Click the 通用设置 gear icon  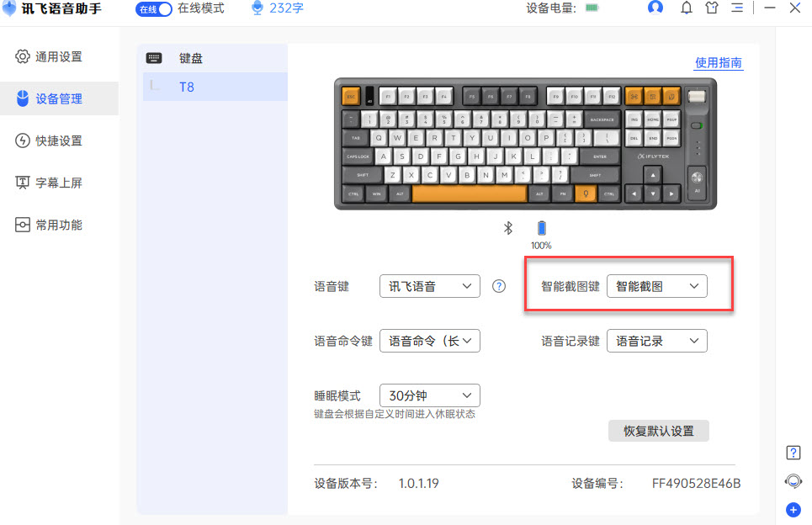(x=22, y=56)
